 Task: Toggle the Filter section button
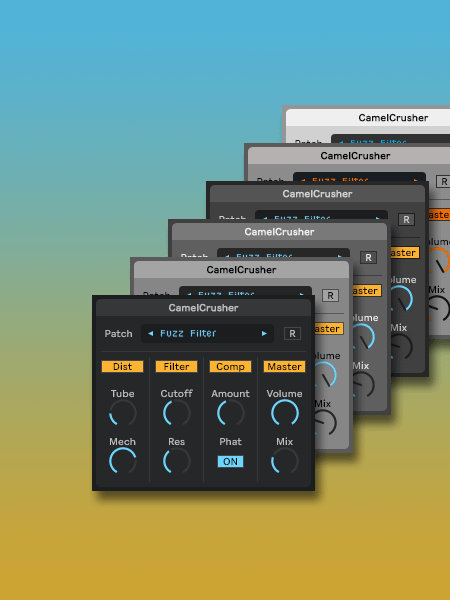(x=176, y=367)
